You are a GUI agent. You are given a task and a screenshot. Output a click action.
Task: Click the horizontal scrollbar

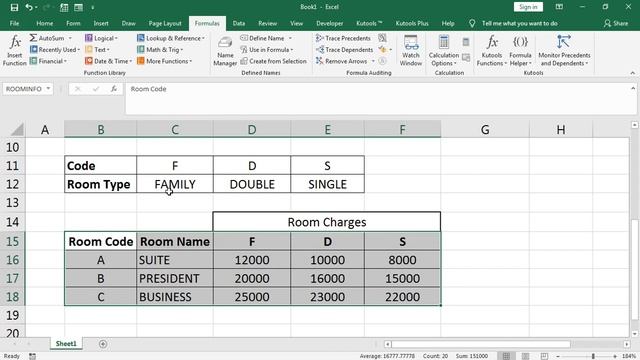pos(481,344)
